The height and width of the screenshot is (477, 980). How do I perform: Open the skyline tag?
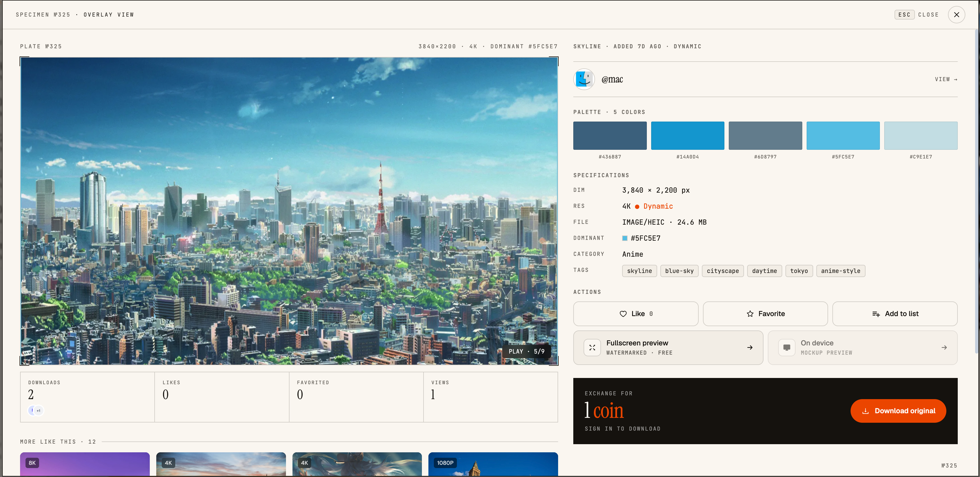tap(639, 271)
